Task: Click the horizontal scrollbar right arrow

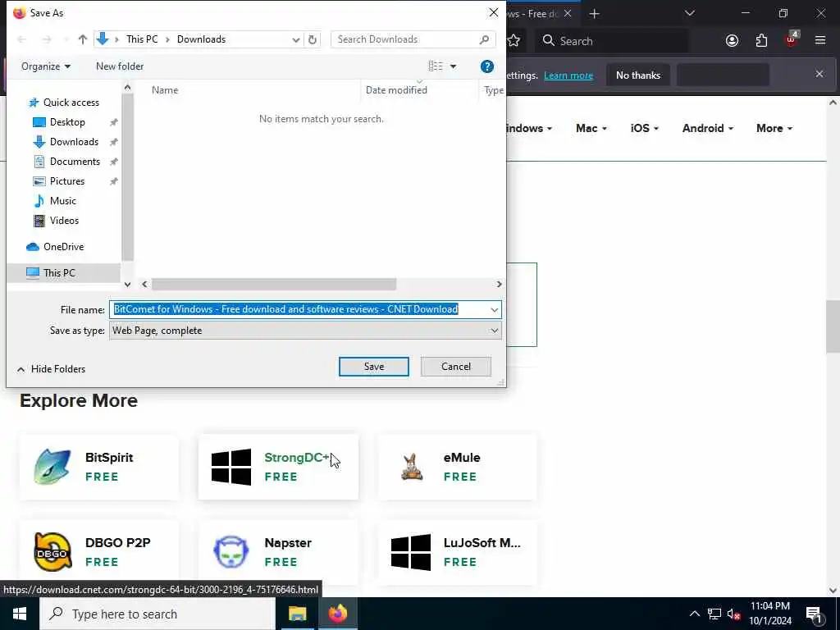Action: click(x=500, y=284)
